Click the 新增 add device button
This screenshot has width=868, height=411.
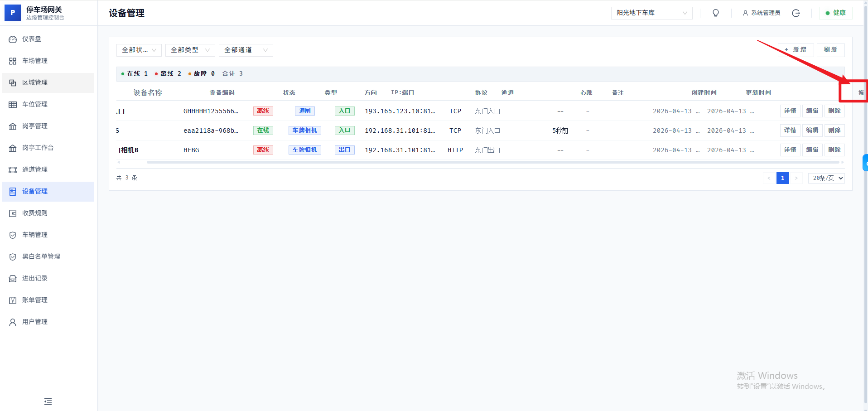tap(796, 50)
